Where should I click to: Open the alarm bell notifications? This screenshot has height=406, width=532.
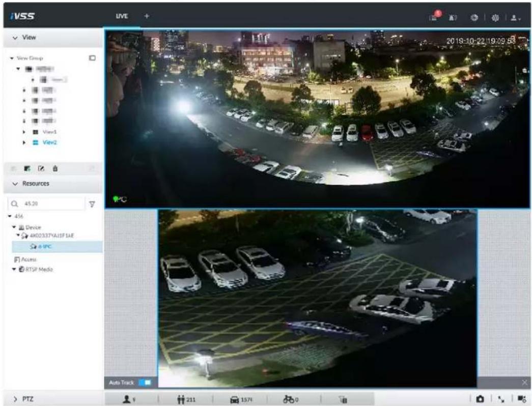click(453, 17)
